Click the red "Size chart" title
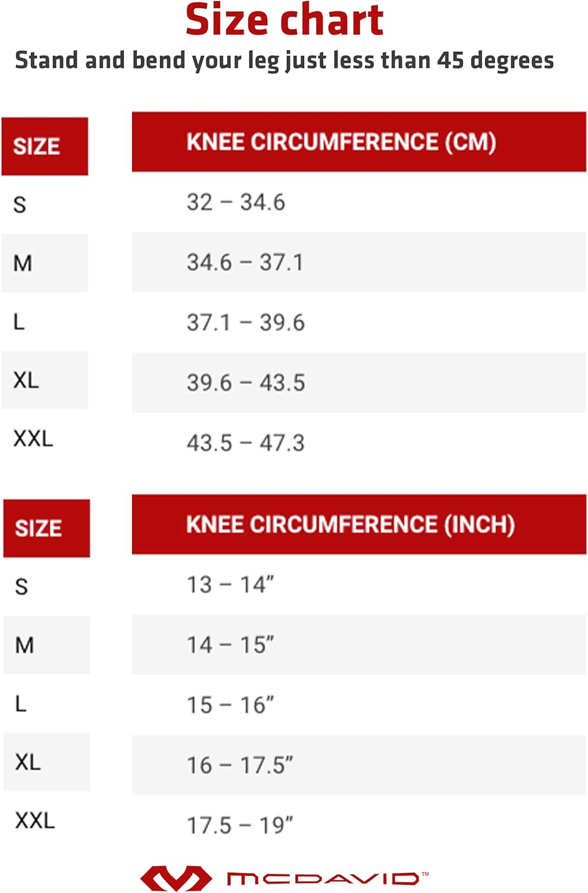 [x=284, y=20]
